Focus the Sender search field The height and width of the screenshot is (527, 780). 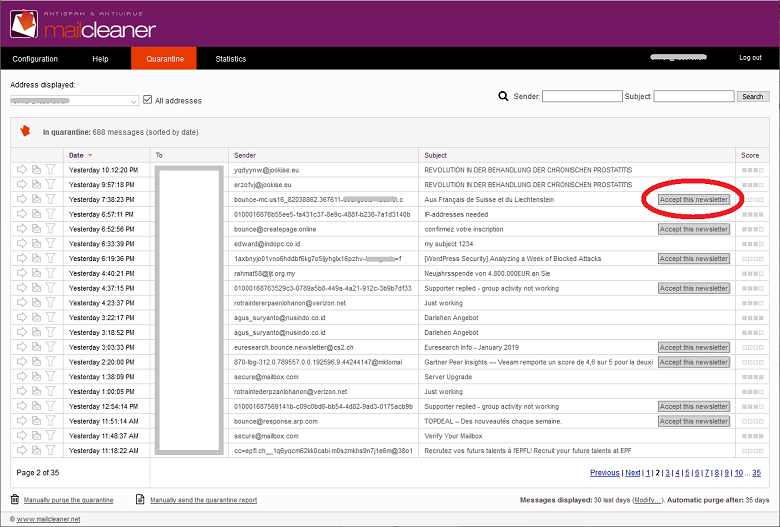[582, 96]
